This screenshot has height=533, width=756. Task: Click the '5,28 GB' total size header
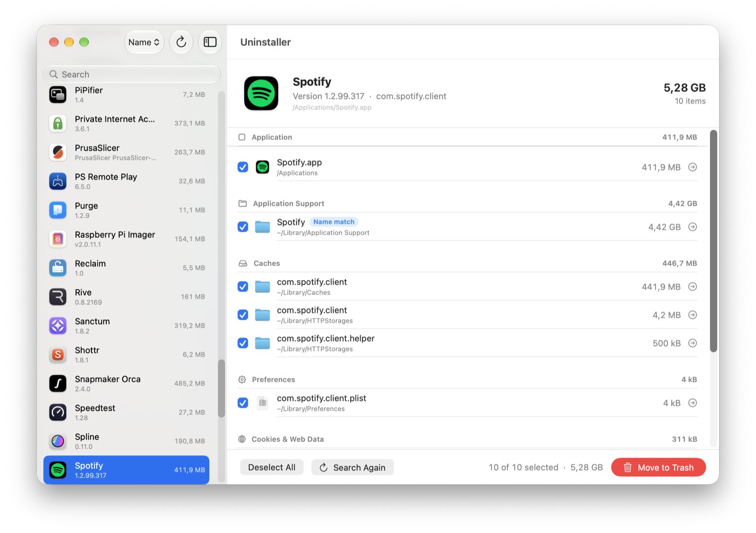pyautogui.click(x=685, y=87)
